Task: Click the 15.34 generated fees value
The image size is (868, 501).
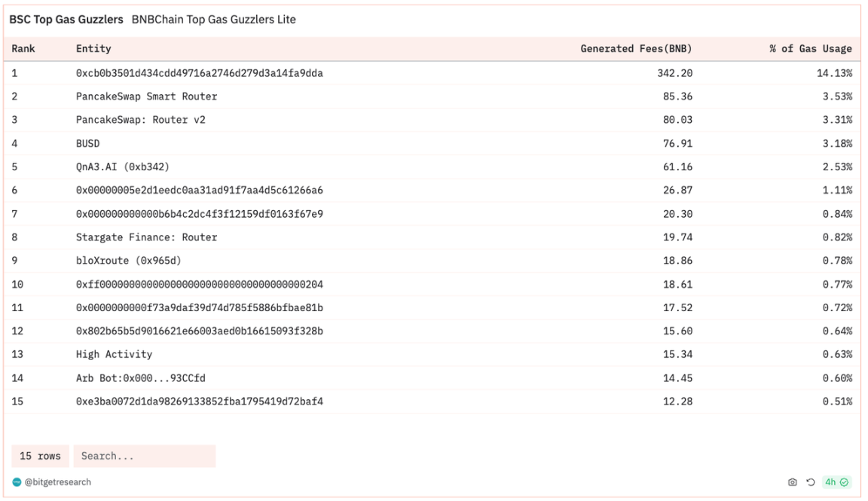Action: click(x=677, y=354)
